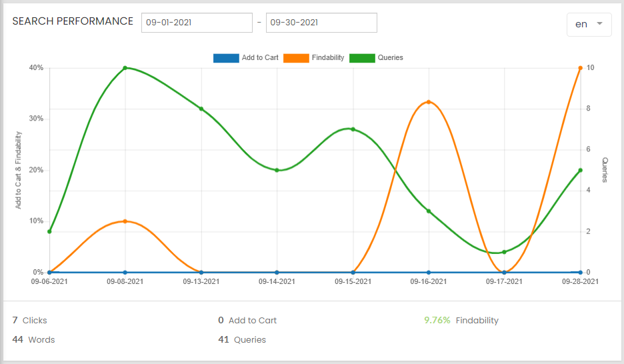This screenshot has height=364, width=624.
Task: Click the '41 Queries' statistic
Action: (x=242, y=340)
